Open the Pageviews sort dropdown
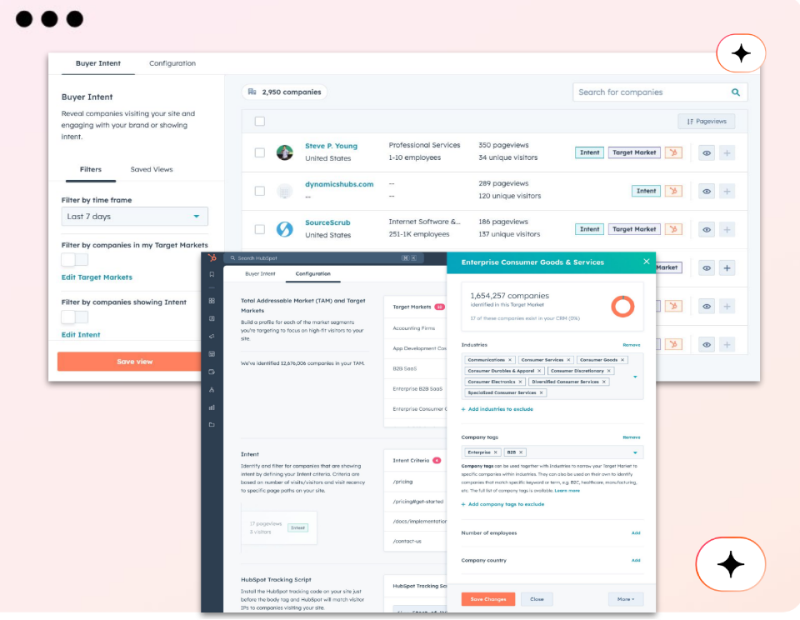The height and width of the screenshot is (620, 800). pos(706,121)
